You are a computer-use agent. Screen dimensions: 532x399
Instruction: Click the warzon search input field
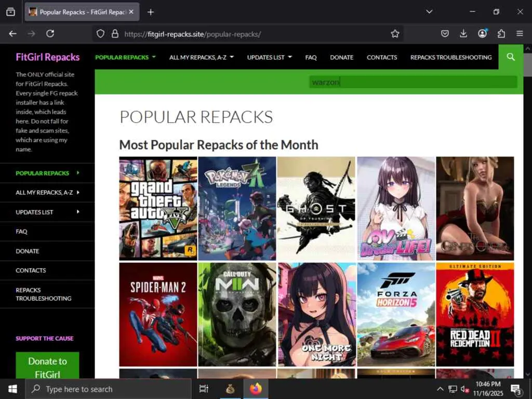pyautogui.click(x=413, y=82)
